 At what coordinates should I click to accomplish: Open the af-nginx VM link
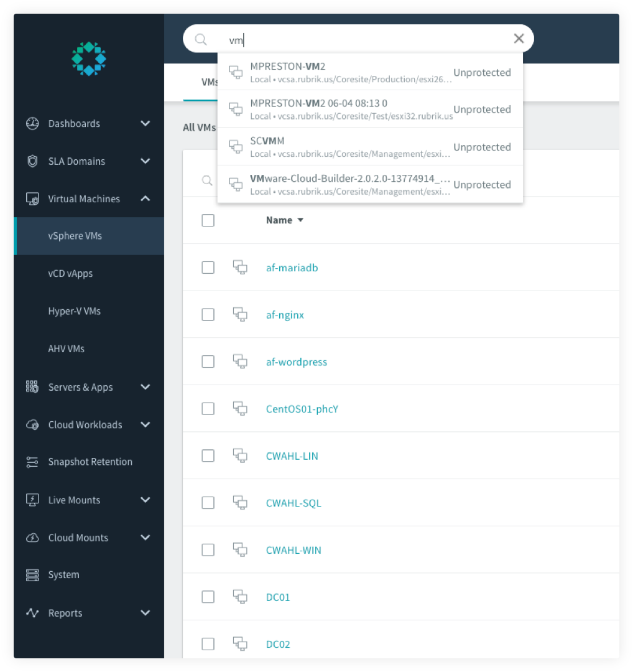(x=285, y=315)
